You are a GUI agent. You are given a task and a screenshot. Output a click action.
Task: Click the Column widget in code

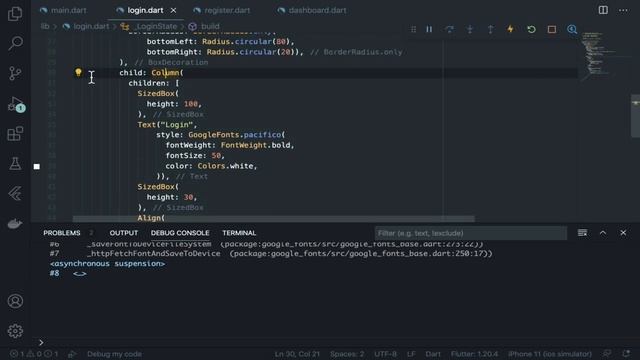(165, 73)
